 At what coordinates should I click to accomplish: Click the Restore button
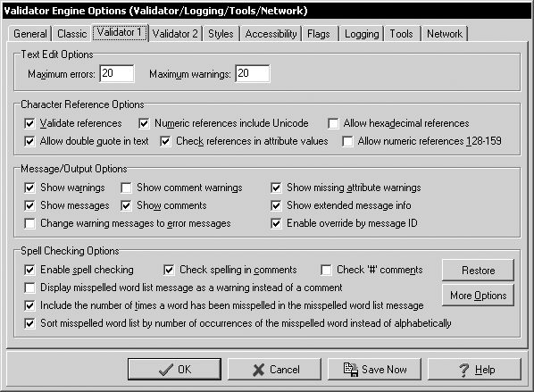(478, 270)
